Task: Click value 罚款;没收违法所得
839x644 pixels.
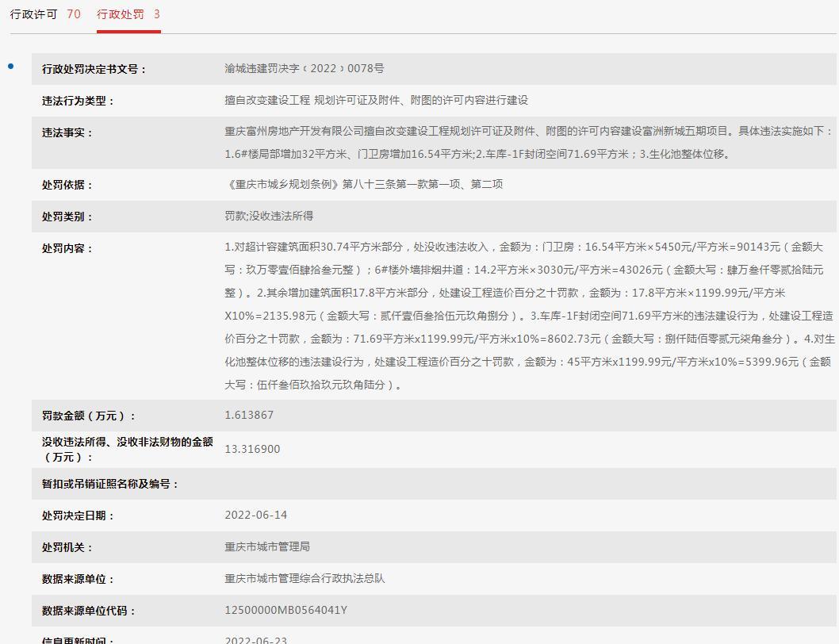Action: pos(269,216)
